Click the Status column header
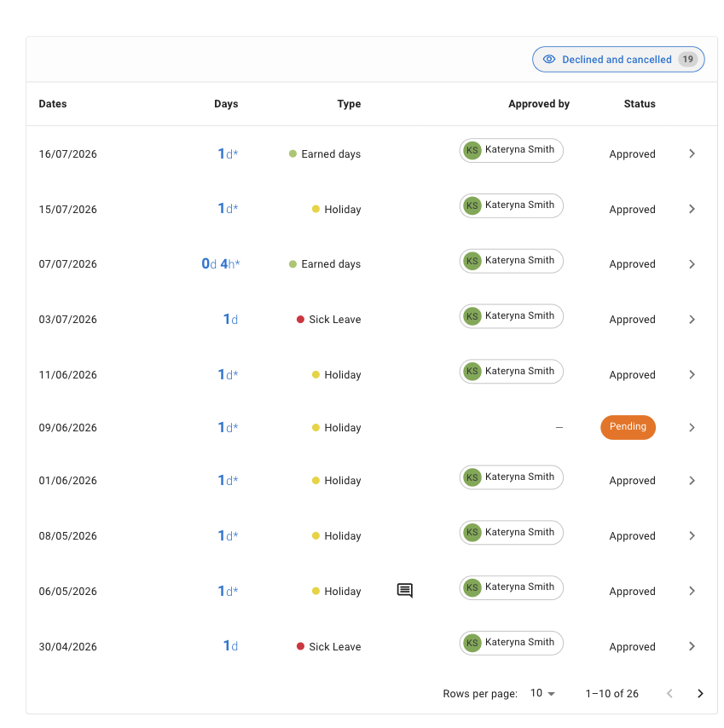The height and width of the screenshot is (728, 724). pyautogui.click(x=640, y=104)
